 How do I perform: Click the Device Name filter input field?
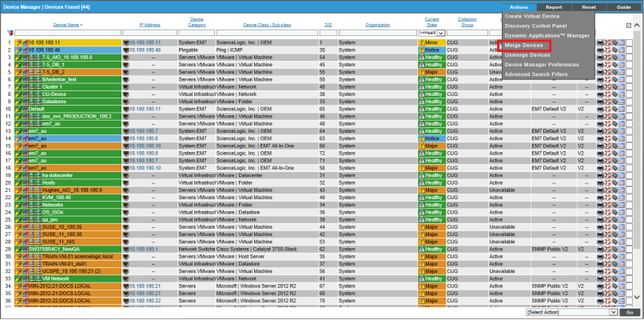[68, 33]
